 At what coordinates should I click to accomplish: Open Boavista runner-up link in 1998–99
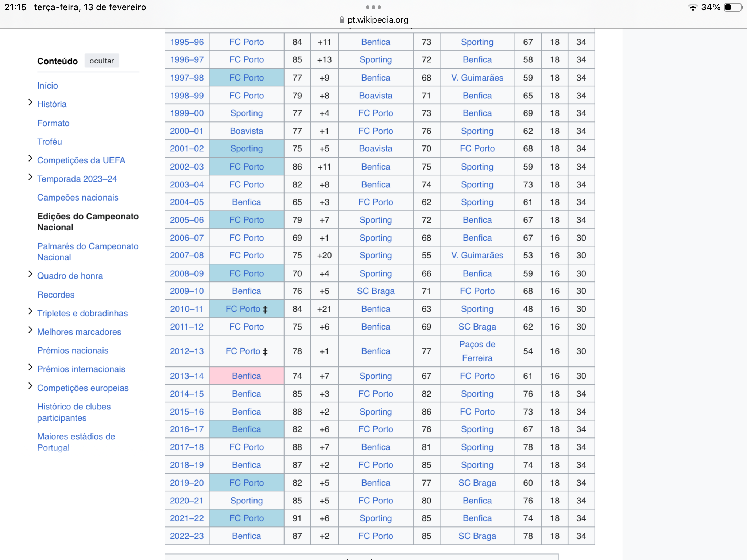point(376,96)
